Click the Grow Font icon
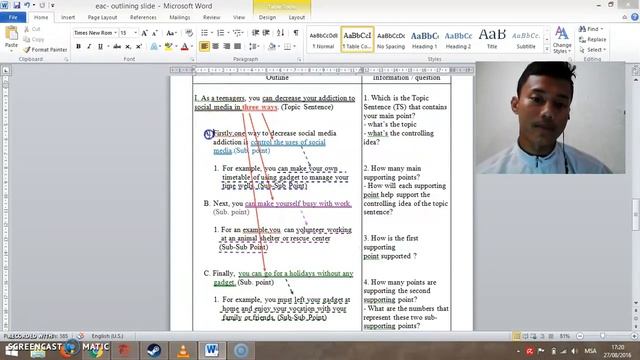Viewport: 640px width, 360px height. [144, 33]
